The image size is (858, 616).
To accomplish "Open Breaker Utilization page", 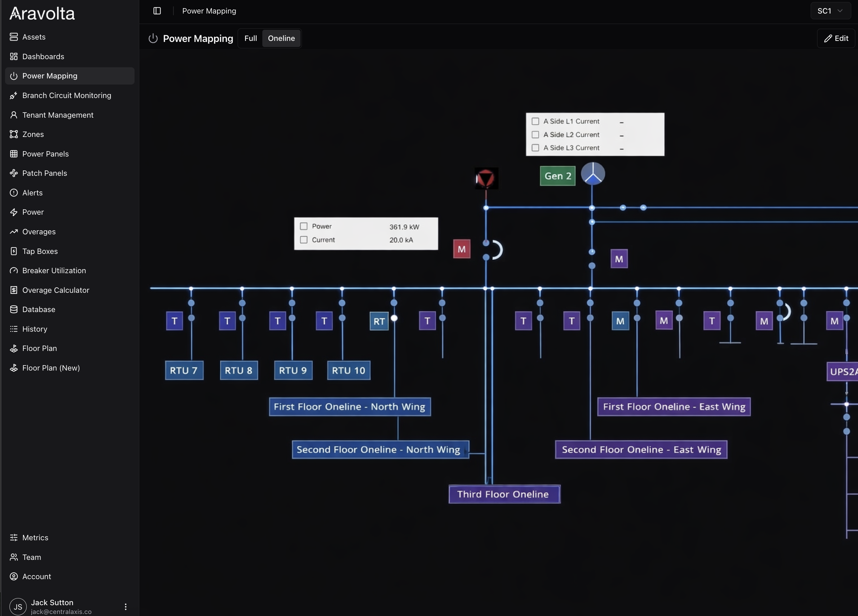I will 54,270.
